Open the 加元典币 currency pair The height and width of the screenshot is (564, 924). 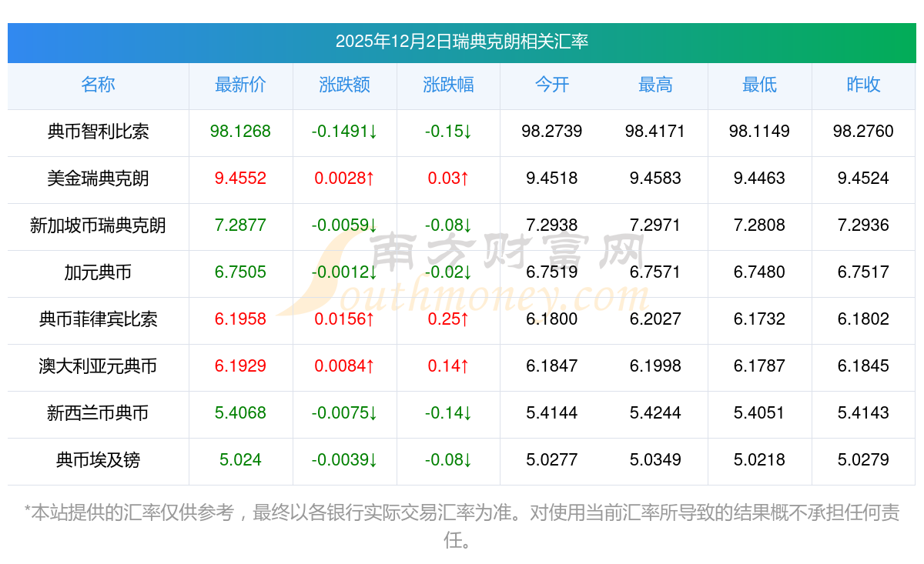click(x=98, y=272)
